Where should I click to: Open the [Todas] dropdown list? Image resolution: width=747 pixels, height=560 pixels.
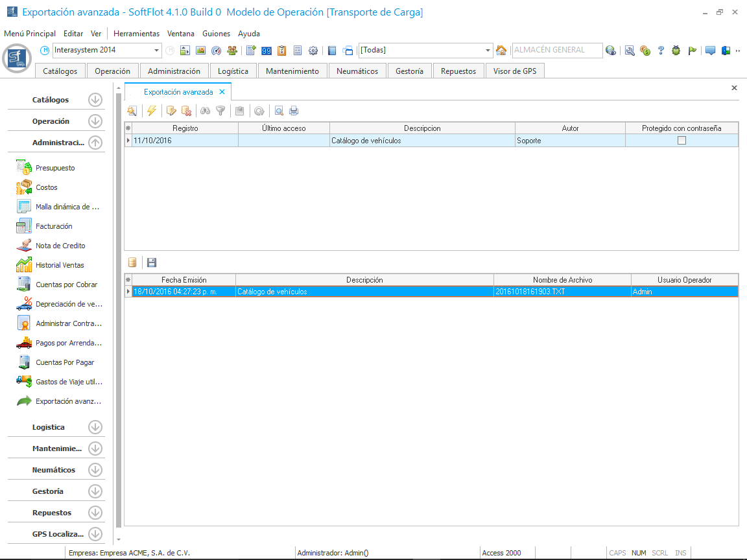(x=488, y=51)
